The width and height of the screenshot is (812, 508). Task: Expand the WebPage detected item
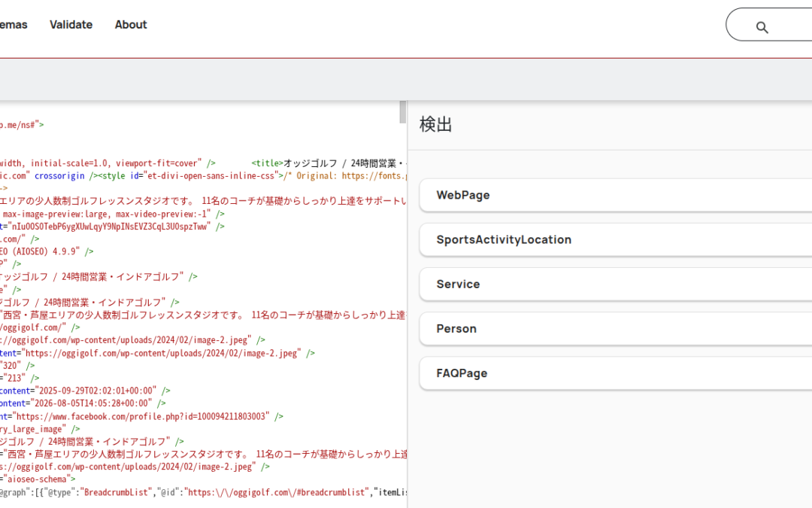coord(616,195)
